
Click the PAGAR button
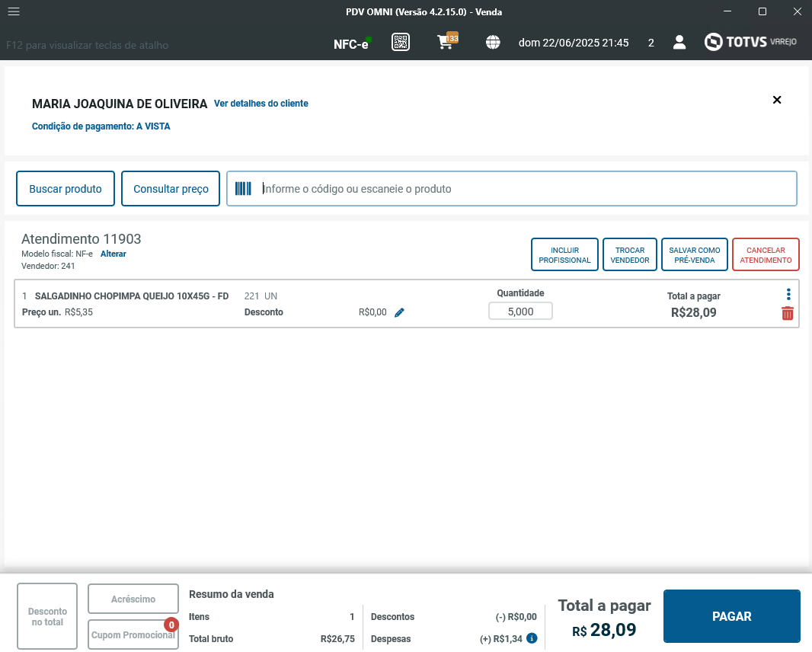click(x=732, y=616)
